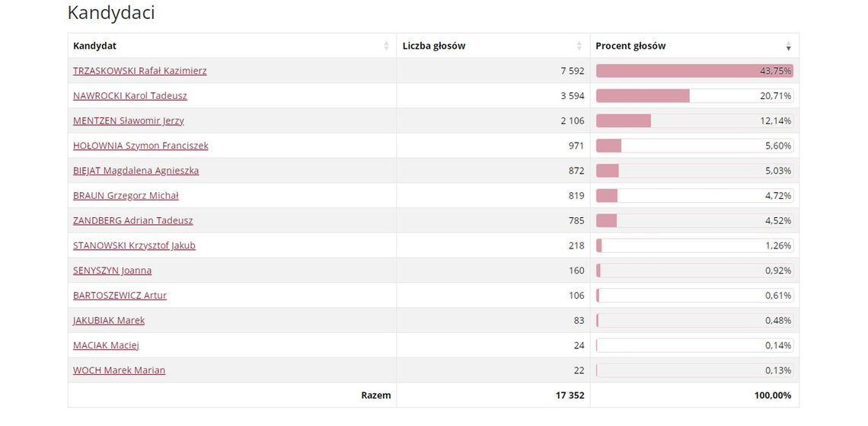Open WOCH Marek Marian link

[119, 370]
